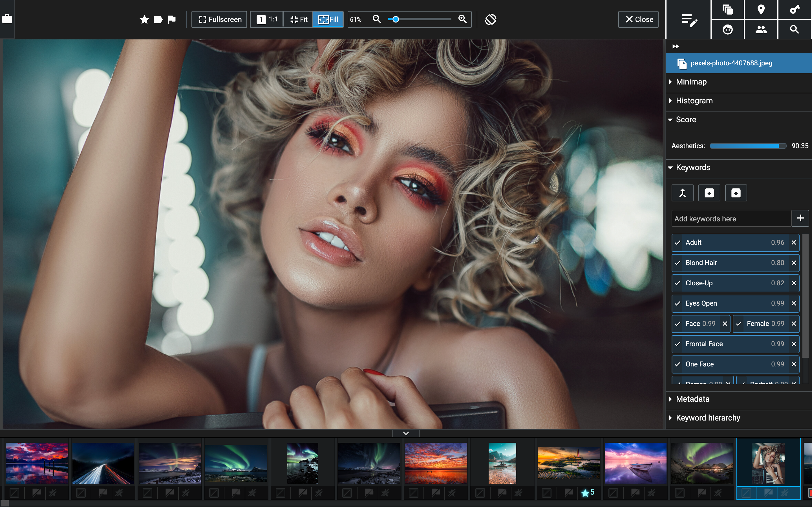Screen dimensions: 812x507
Task: Switch to 1:1 view mode
Action: 267,19
